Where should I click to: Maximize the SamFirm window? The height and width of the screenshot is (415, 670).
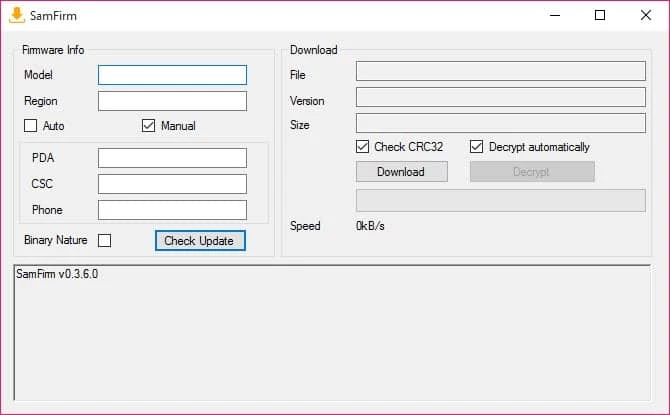[x=600, y=16]
